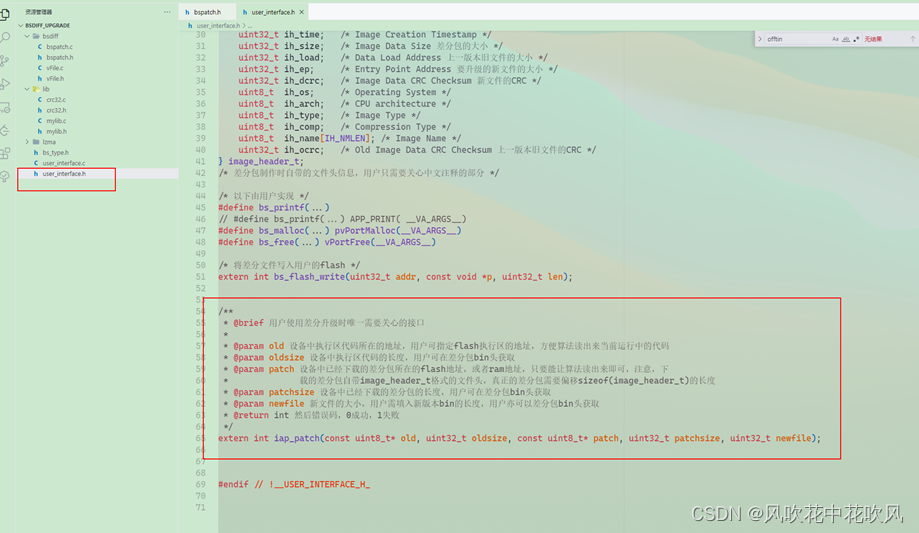Viewport: 919px width, 533px height.
Task: Toggle Match Whole Word in find widget
Action: (846, 39)
